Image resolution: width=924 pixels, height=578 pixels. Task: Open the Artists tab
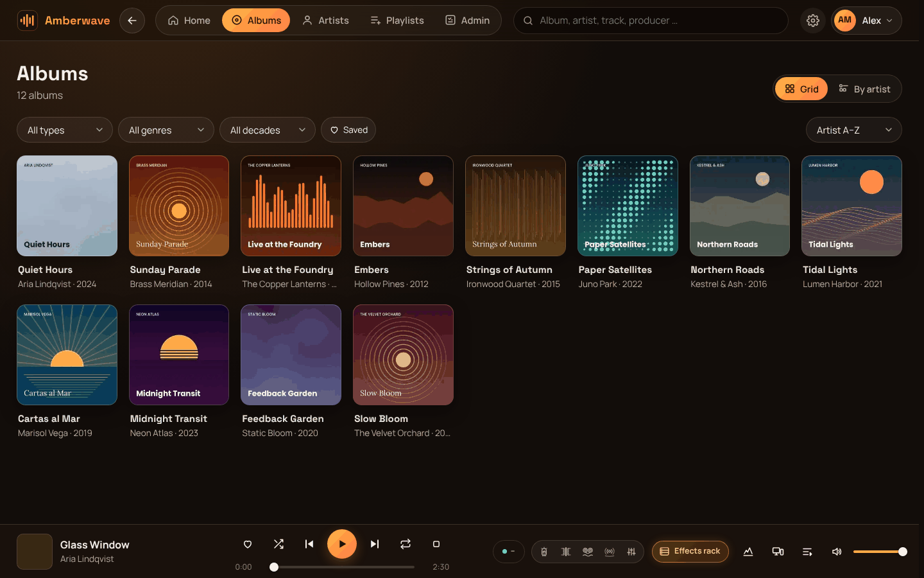[x=326, y=21]
